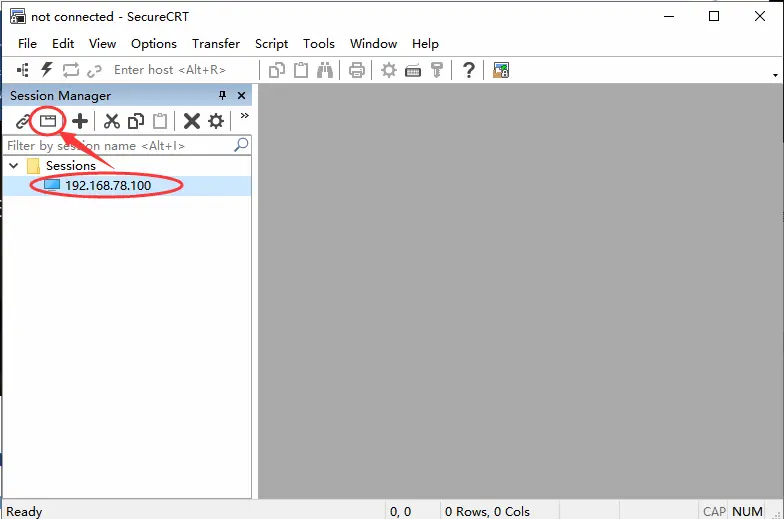Select the Sessions folder

tap(70, 166)
